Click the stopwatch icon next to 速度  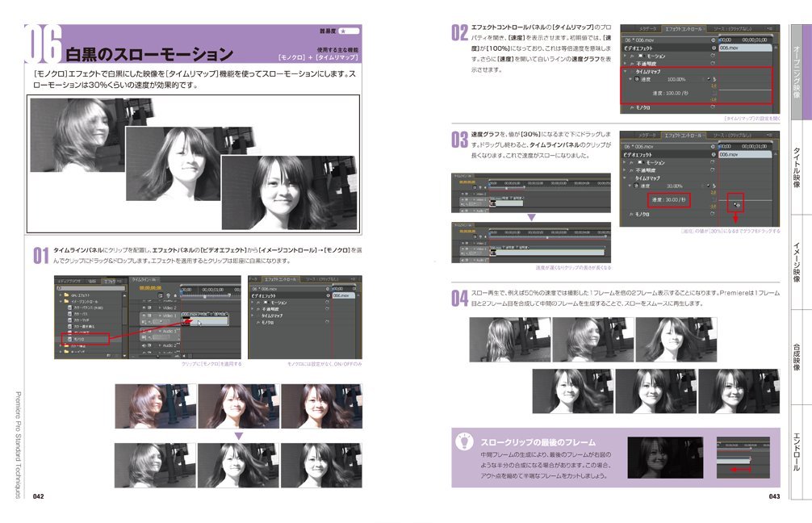coord(638,78)
